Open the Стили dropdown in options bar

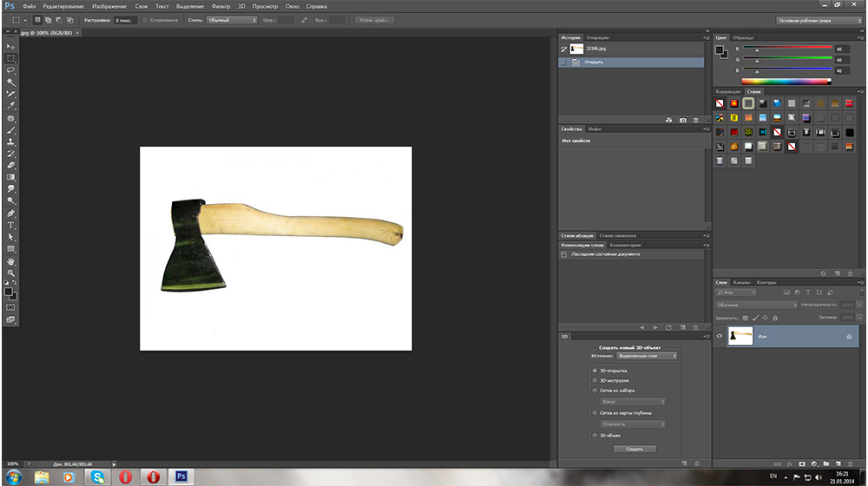pos(231,19)
